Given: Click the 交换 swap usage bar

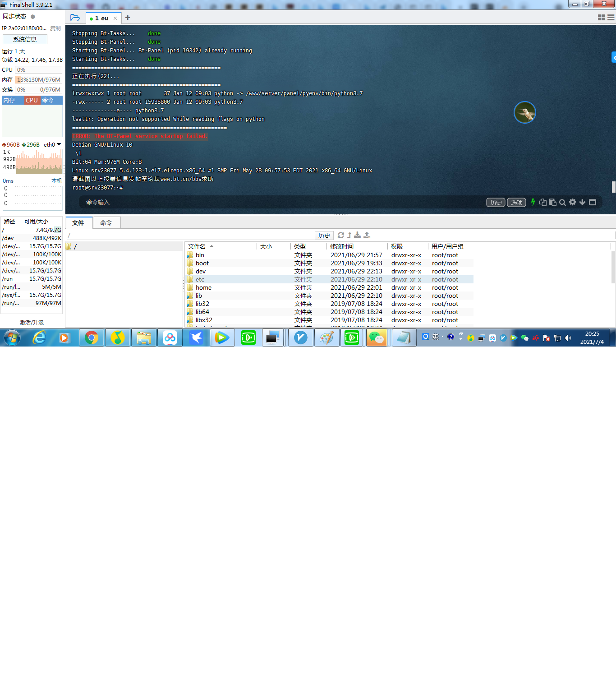Looking at the screenshot, I should click(39, 90).
